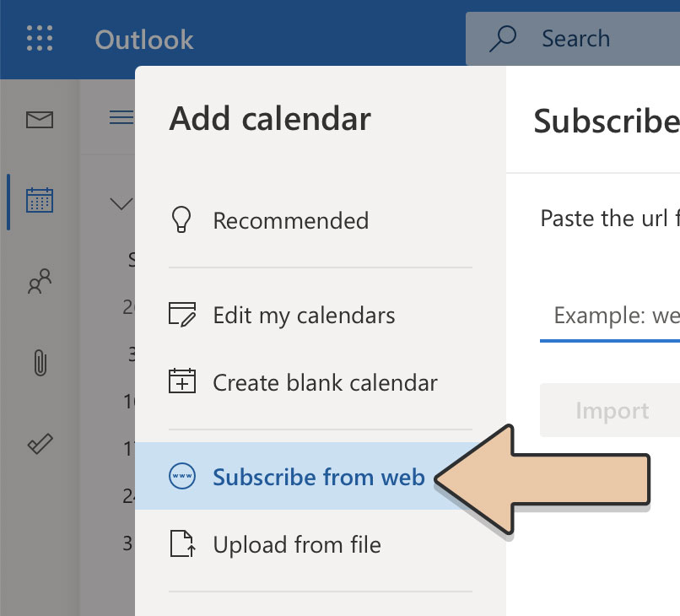Screen dimensions: 680x616
Task: Open the app launcher grid
Action: coord(40,38)
